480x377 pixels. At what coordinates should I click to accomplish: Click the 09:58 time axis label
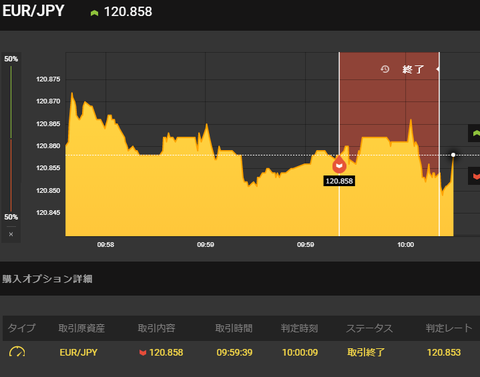[x=106, y=245]
